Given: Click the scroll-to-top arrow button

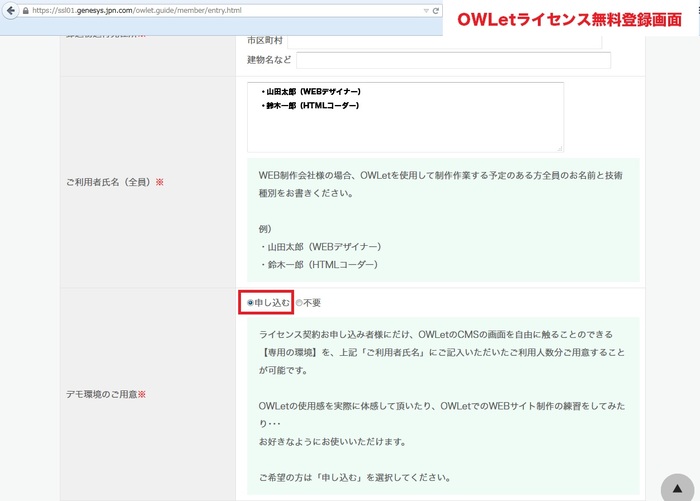Looking at the screenshot, I should (x=677, y=488).
